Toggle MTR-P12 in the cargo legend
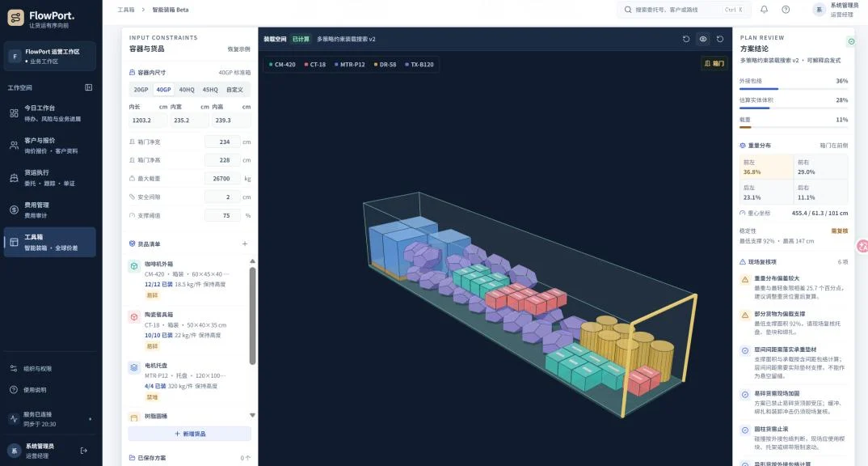868x466 pixels. [350, 64]
